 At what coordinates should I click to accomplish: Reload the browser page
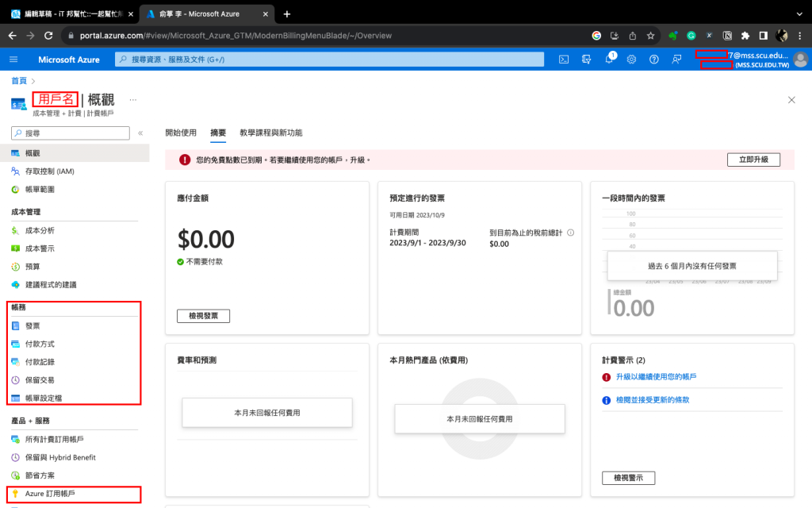(48, 36)
